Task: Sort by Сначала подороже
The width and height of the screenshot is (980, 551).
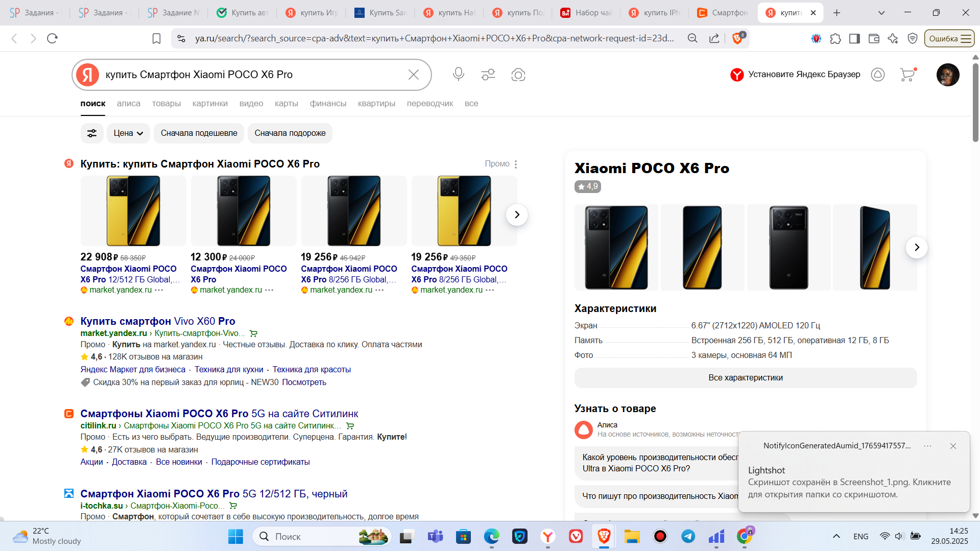Action: 290,133
